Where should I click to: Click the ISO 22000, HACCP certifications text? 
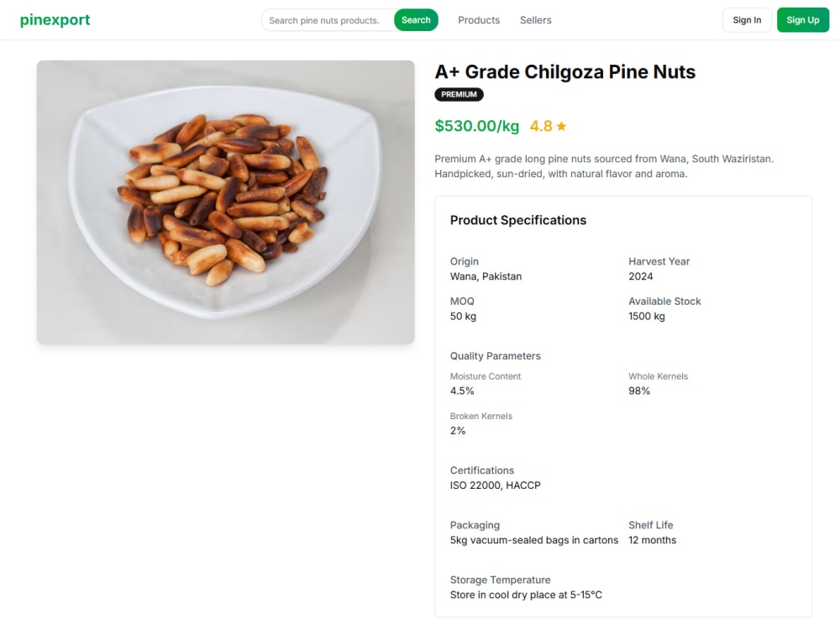point(495,486)
